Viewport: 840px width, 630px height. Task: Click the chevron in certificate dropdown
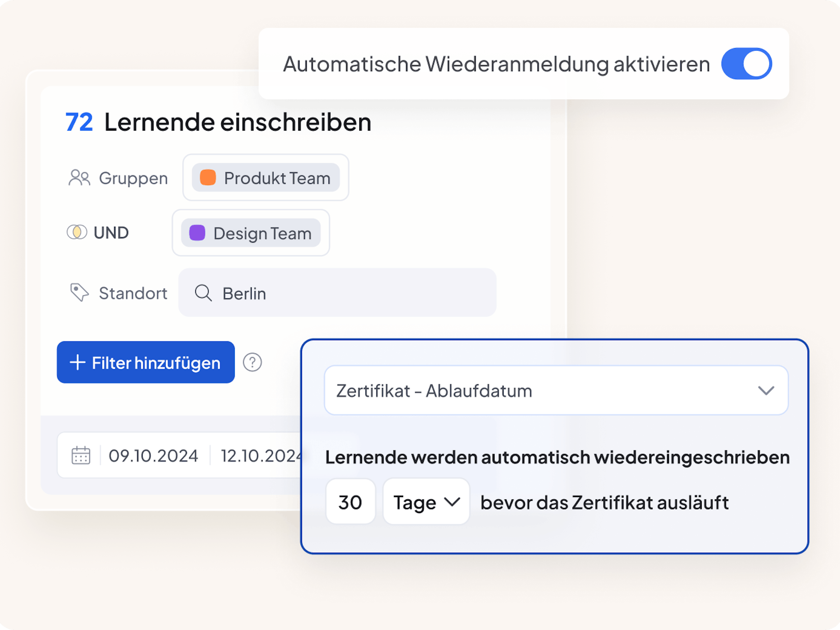[x=765, y=390]
